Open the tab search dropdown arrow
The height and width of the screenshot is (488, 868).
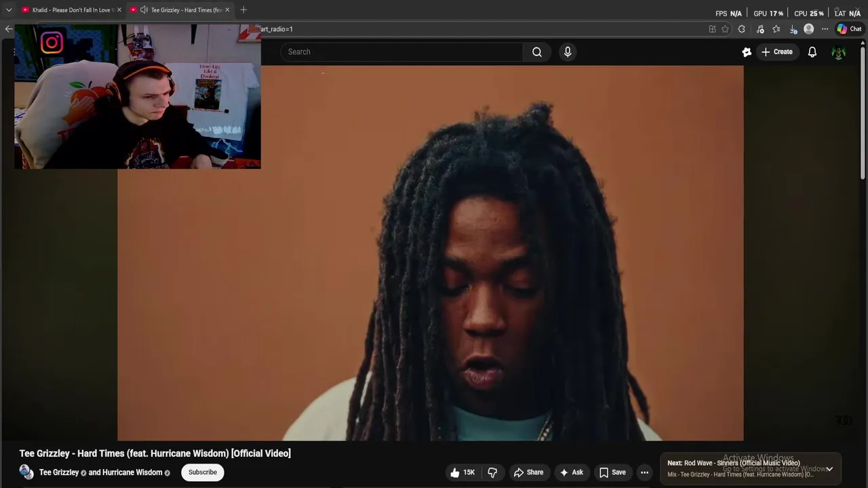[x=9, y=10]
